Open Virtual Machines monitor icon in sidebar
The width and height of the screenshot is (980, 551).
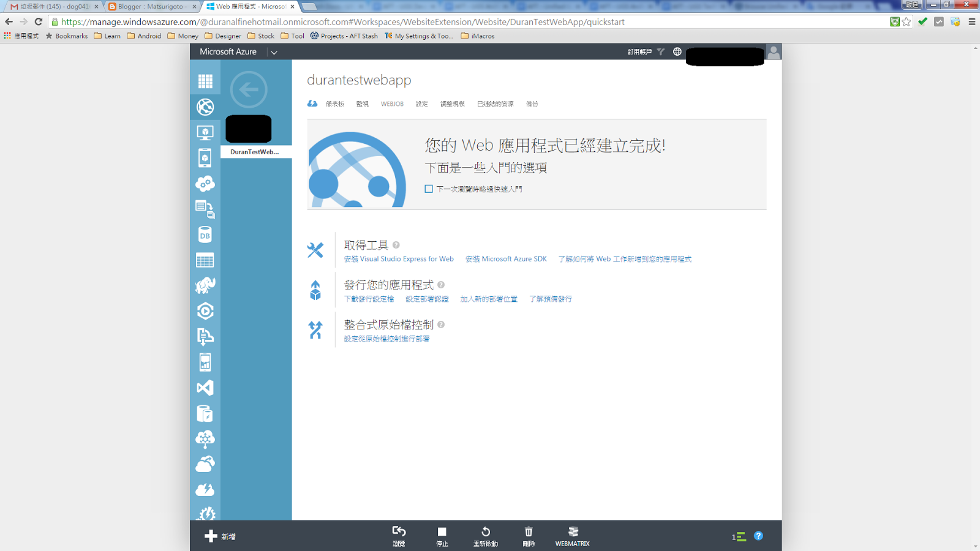[205, 132]
